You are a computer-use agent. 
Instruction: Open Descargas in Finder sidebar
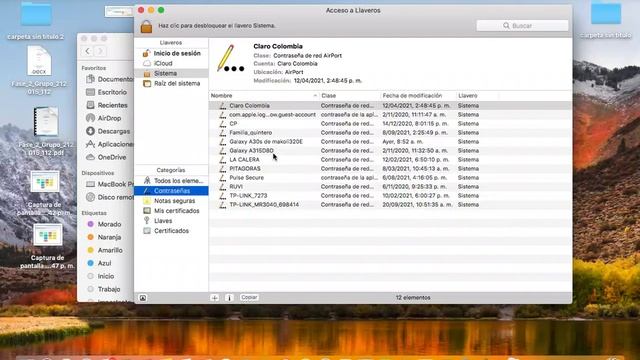tap(109, 131)
